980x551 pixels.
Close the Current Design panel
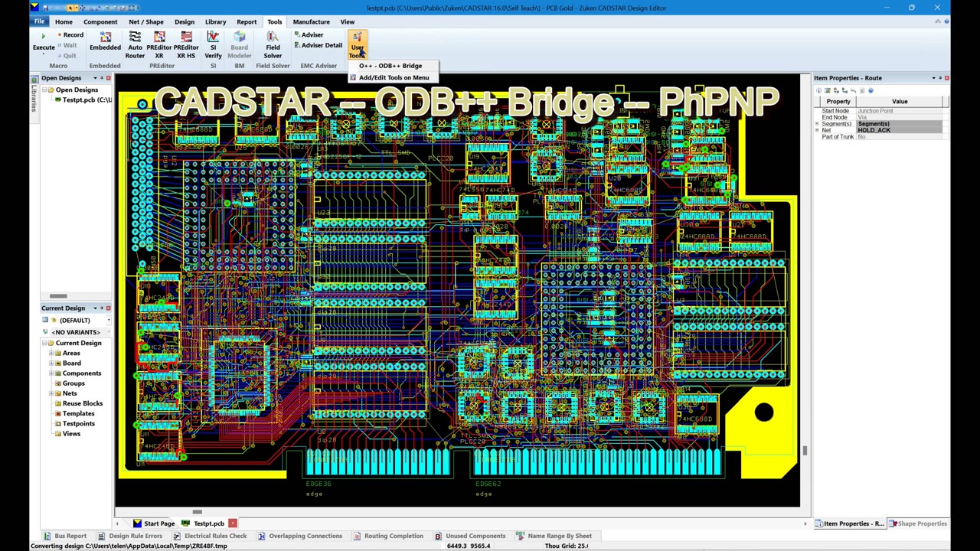pos(108,308)
